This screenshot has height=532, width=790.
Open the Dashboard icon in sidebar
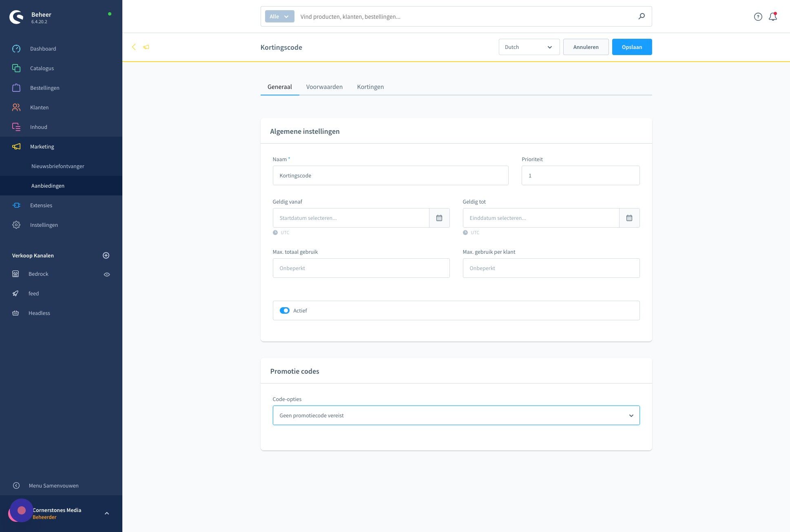coord(16,49)
